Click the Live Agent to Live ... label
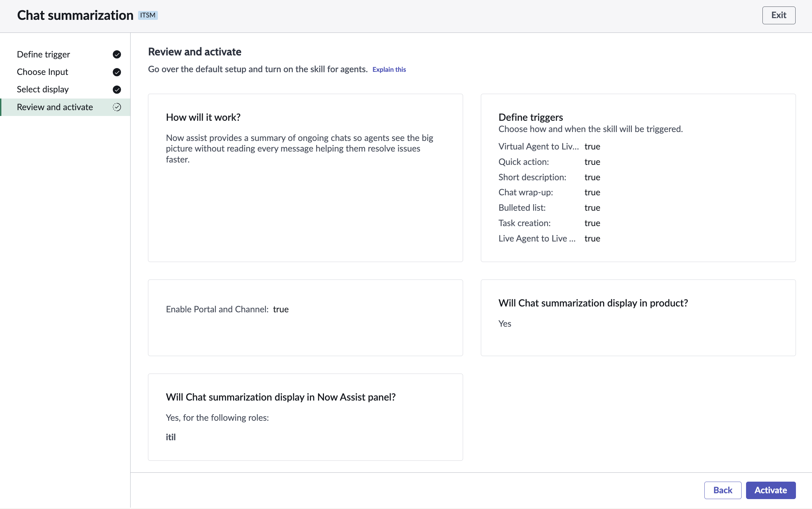This screenshot has height=509, width=812. (x=537, y=238)
